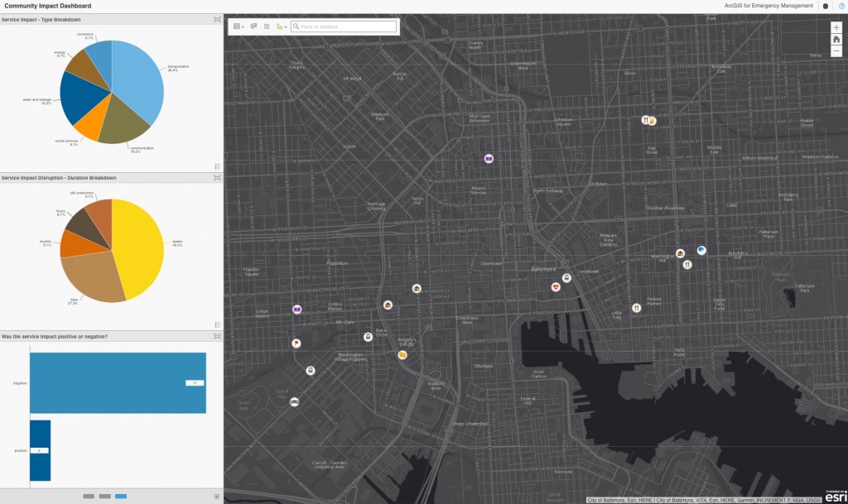This screenshot has height=504, width=848.
Task: Maximize the Service Impact Type Breakdown panel
Action: [x=217, y=19]
